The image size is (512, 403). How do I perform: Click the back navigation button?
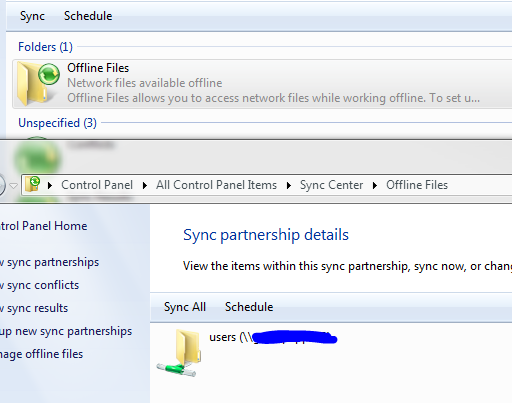click(x=2, y=184)
